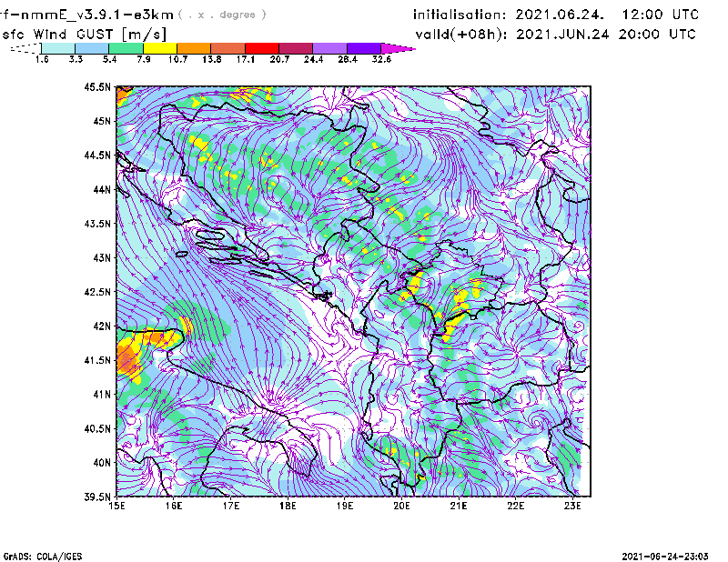The height and width of the screenshot is (562, 728).
Task: Click the legend value '24.4'
Action: point(313,59)
